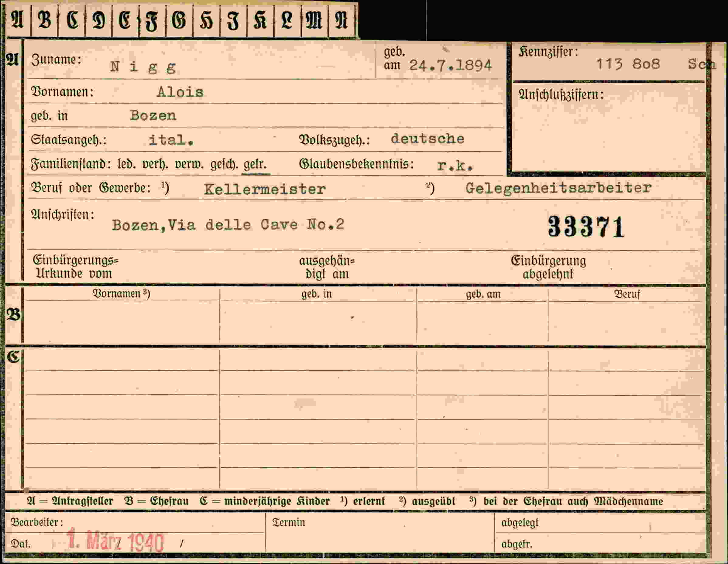
Task: Click the legend text 'A = Antragsteller'
Action: (x=70, y=501)
